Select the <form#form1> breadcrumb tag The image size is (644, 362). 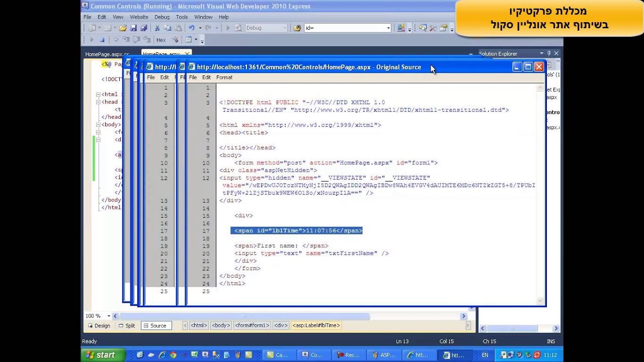click(252, 326)
